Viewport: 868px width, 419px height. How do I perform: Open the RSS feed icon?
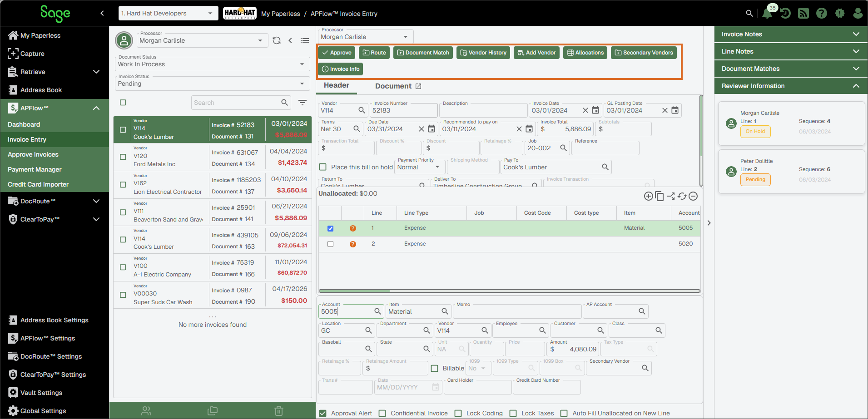coord(804,13)
